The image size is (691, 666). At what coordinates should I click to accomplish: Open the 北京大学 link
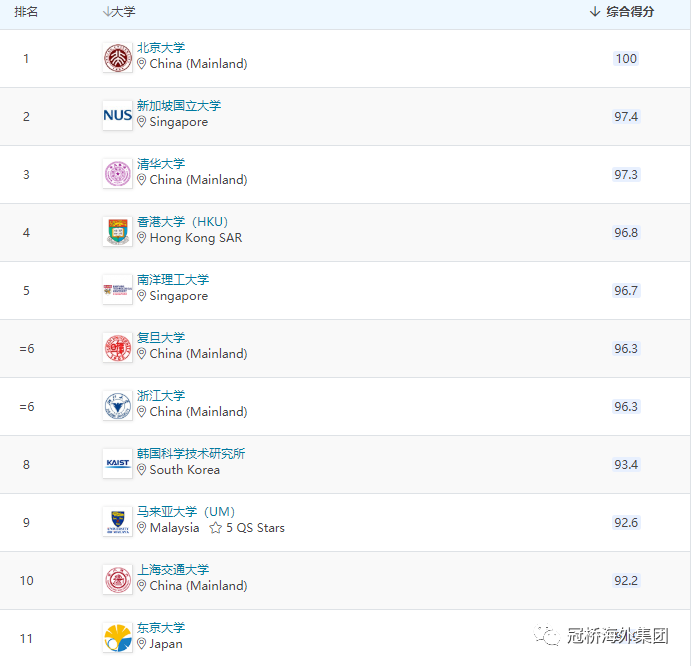tap(161, 48)
